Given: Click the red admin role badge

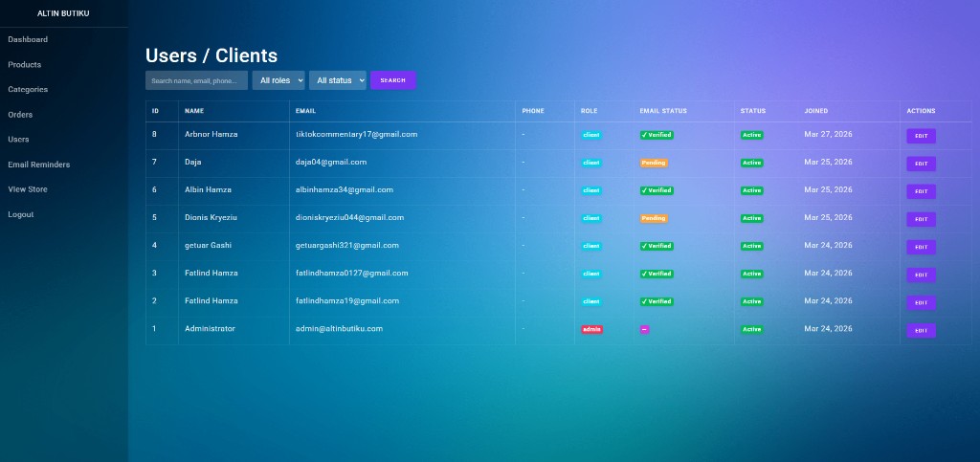Looking at the screenshot, I should coord(591,329).
